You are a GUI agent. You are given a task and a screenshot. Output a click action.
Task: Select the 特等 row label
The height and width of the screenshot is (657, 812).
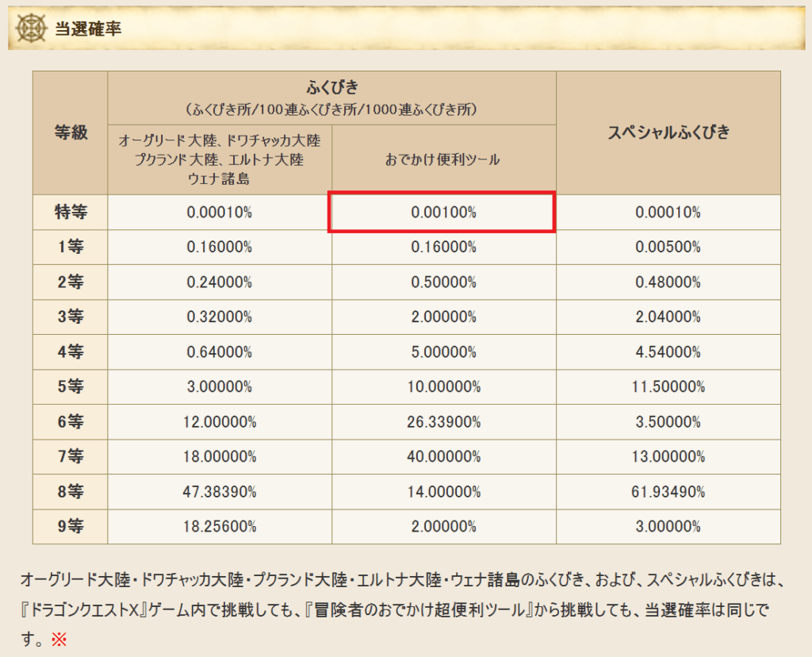70,213
